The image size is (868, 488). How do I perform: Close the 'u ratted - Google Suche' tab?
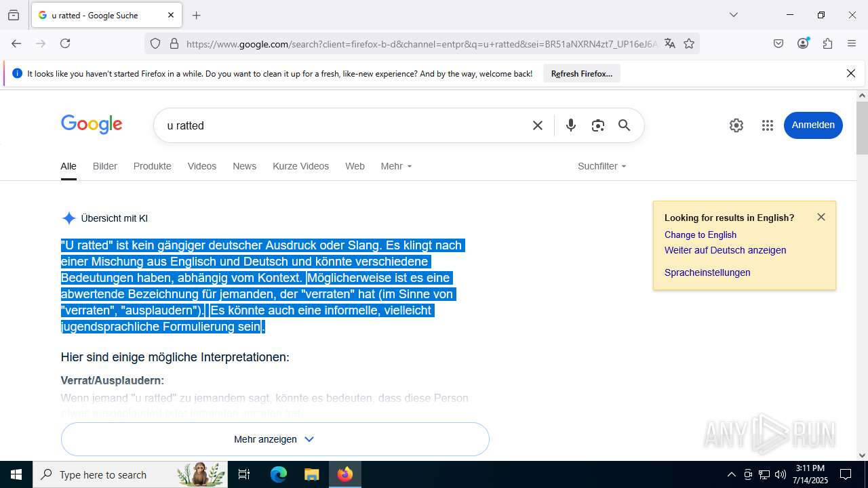point(171,15)
